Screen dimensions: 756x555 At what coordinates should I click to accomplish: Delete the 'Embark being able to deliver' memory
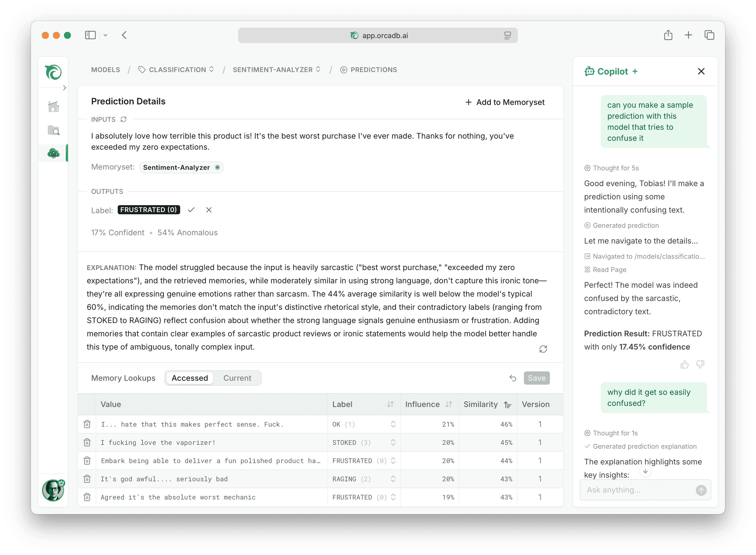tap(87, 460)
